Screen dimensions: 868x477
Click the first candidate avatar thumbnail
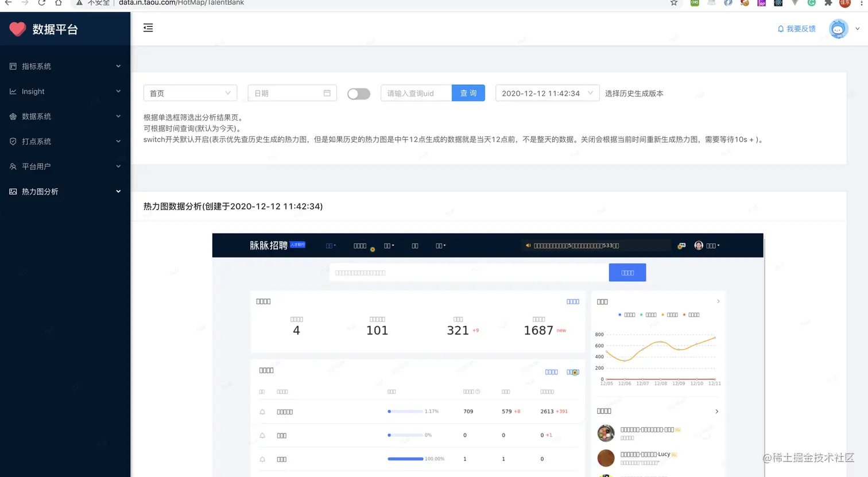(606, 433)
